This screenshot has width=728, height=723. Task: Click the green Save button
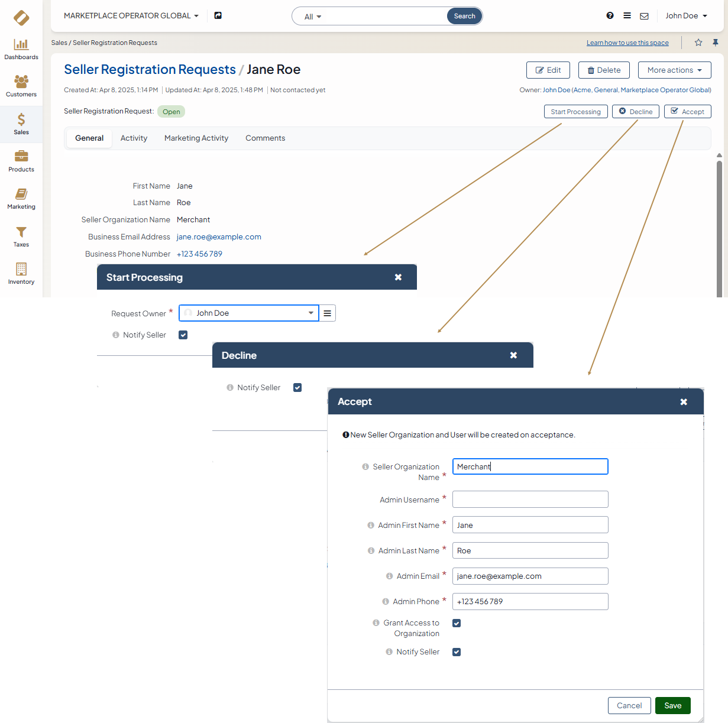point(672,705)
